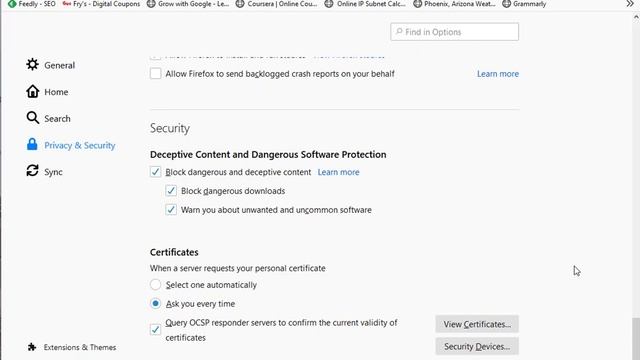Click 'When a server requests your personal certificate' text
The height and width of the screenshot is (360, 640).
(238, 268)
